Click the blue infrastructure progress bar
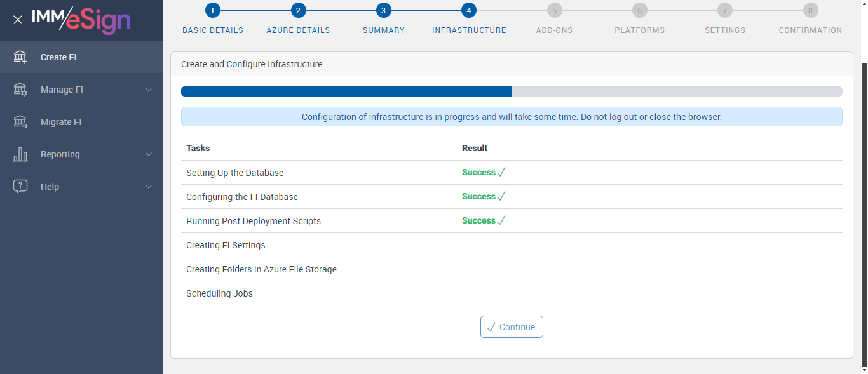 (346, 91)
